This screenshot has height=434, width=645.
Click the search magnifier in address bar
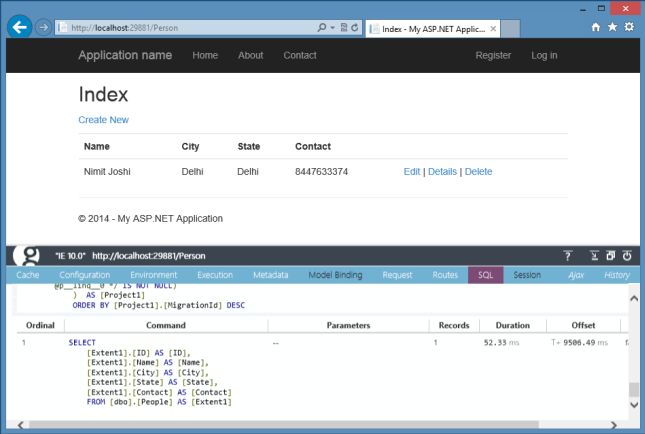coord(321,28)
